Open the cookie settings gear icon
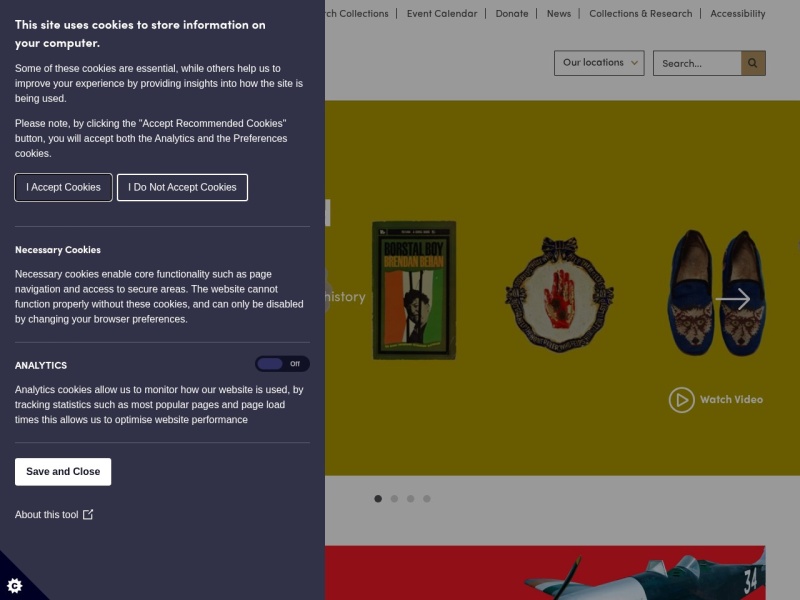800x600 pixels. click(x=15, y=586)
